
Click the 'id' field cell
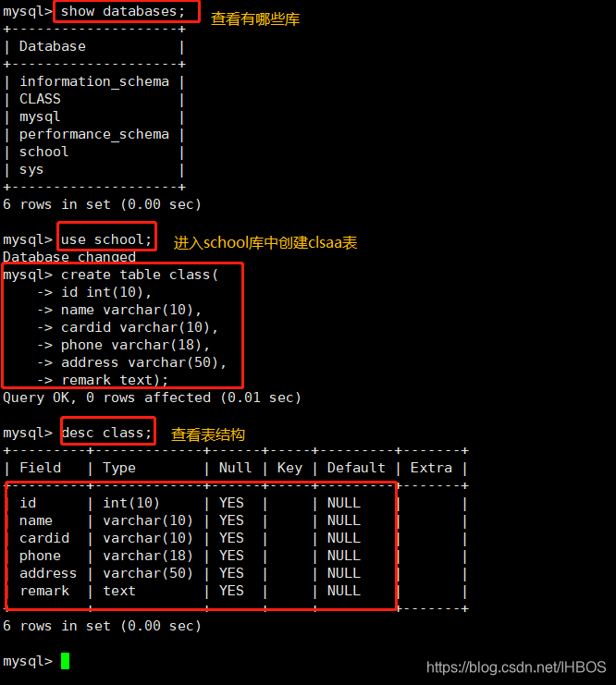[x=28, y=503]
